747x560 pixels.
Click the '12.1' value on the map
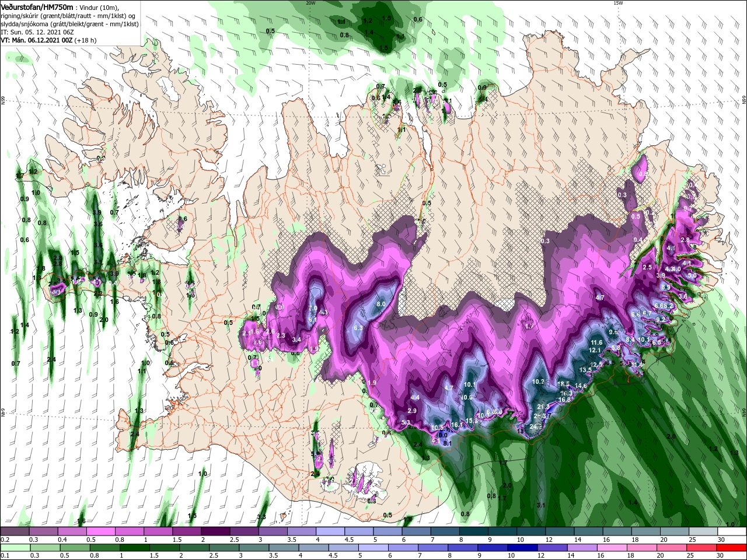(595, 351)
